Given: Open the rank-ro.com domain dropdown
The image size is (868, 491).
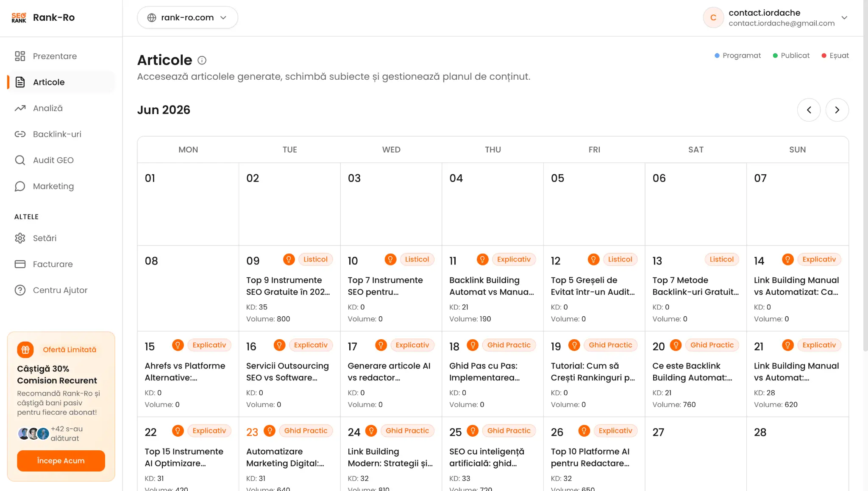Looking at the screenshot, I should click(187, 17).
